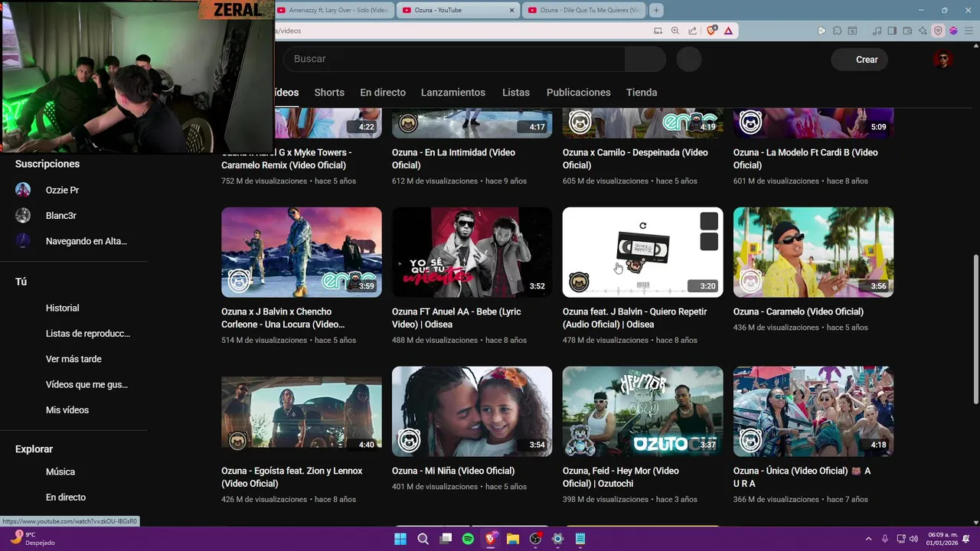The width and height of the screenshot is (980, 551).
Task: Click La Modelo Ft Cardi B title
Action: pyautogui.click(x=805, y=158)
